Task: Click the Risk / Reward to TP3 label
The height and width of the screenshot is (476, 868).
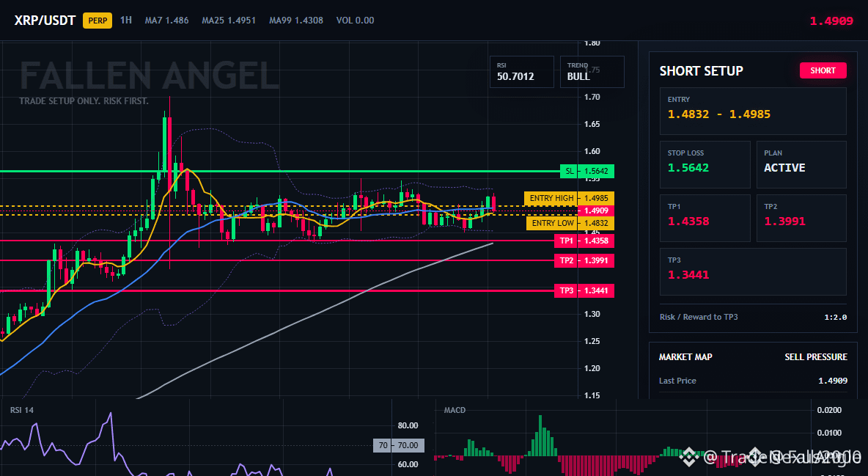Action: coord(699,317)
